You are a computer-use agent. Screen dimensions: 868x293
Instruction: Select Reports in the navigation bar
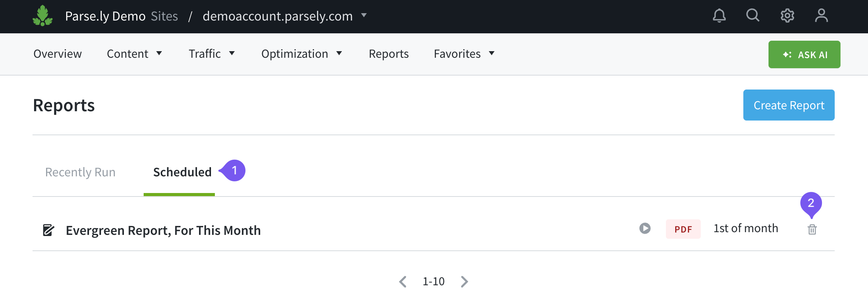point(389,54)
